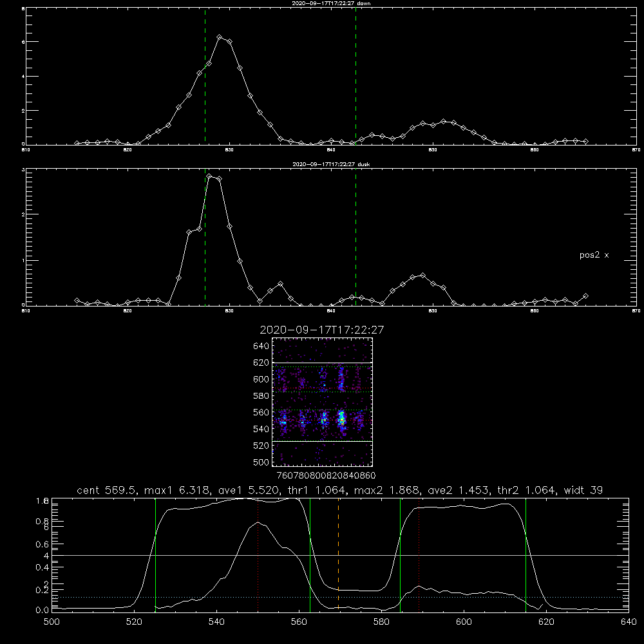Image resolution: width=644 pixels, height=644 pixels.
Task: Click the red dotted line near 589 in bottom plot
Action: click(x=419, y=555)
